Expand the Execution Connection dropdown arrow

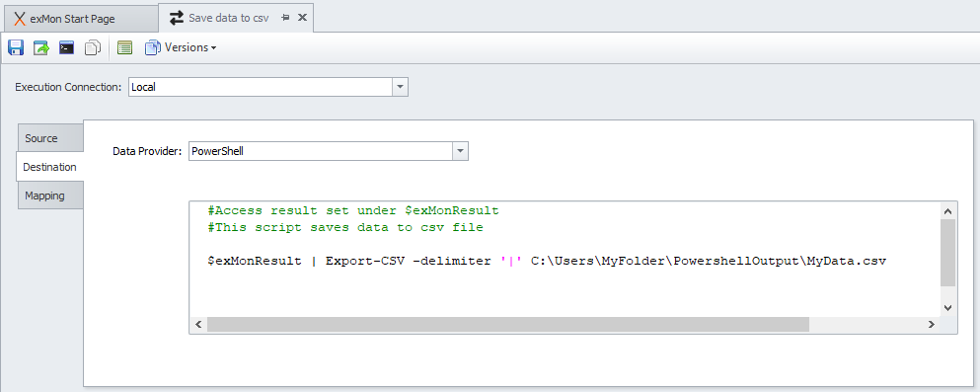pos(400,87)
